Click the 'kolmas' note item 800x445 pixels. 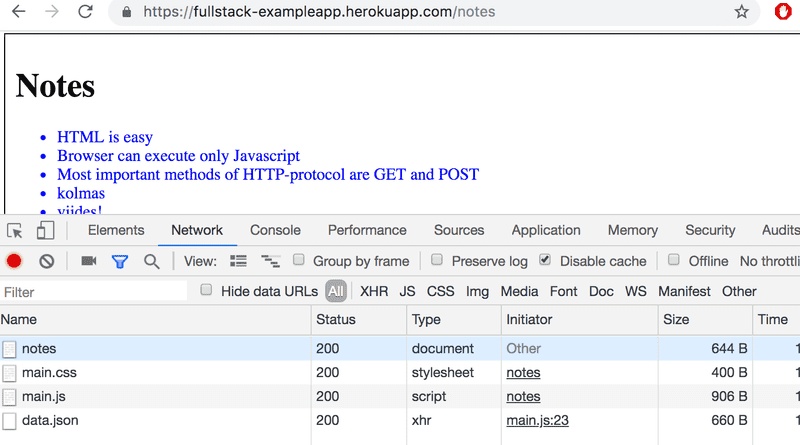81,193
